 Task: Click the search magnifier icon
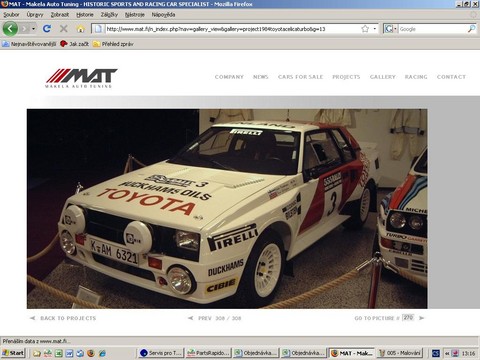(471, 29)
